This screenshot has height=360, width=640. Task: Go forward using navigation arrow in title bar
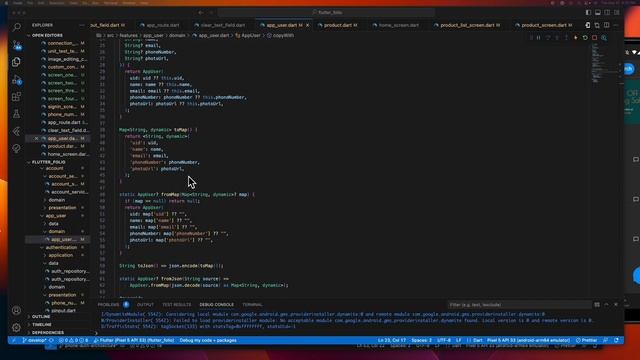click(211, 13)
